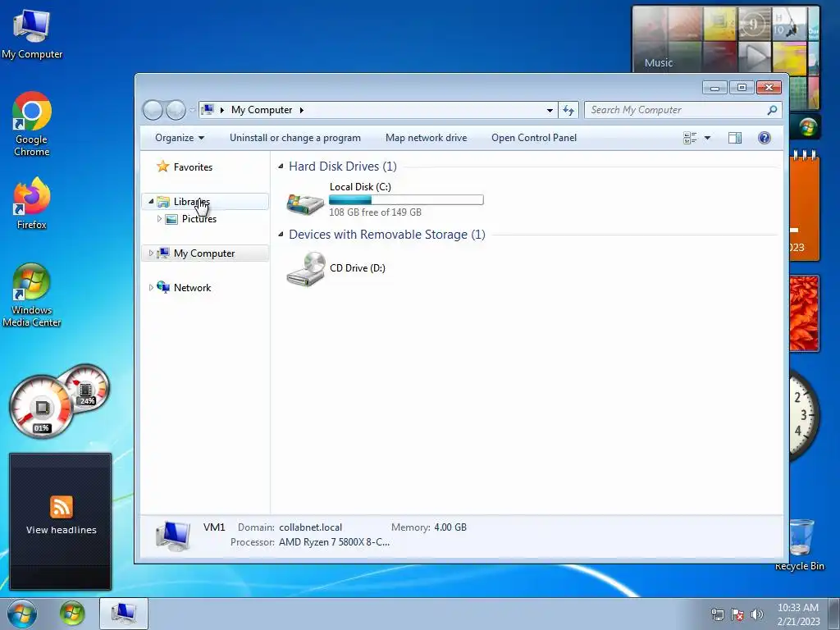This screenshot has height=630, width=840.
Task: Change your view icon in toolbar
Action: pyautogui.click(x=690, y=138)
